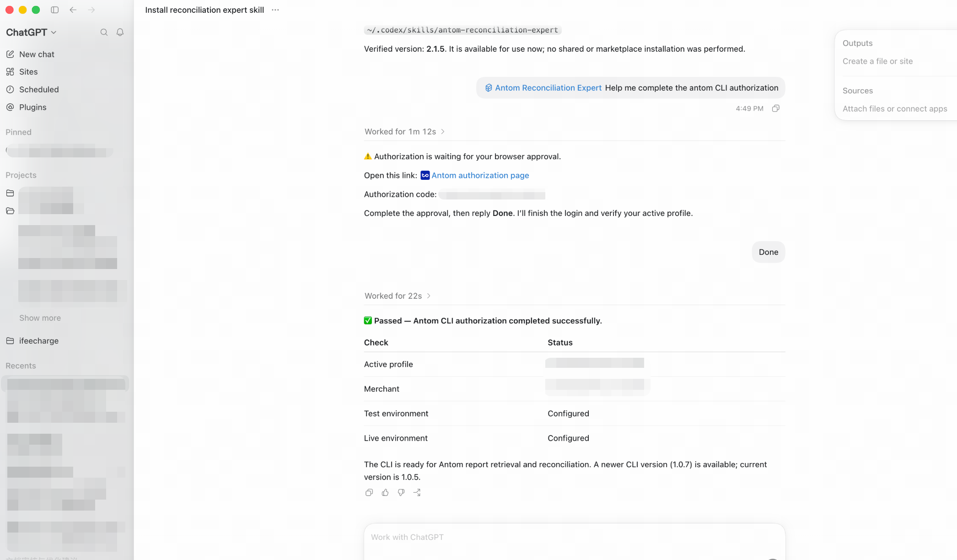957x560 pixels.
Task: Click the Configured status for Live environment
Action: pyautogui.click(x=568, y=438)
